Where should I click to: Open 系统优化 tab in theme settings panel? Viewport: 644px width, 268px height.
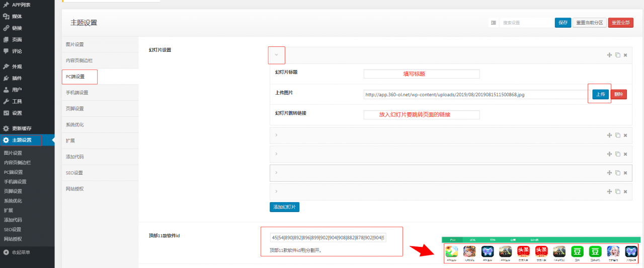[x=100, y=125]
